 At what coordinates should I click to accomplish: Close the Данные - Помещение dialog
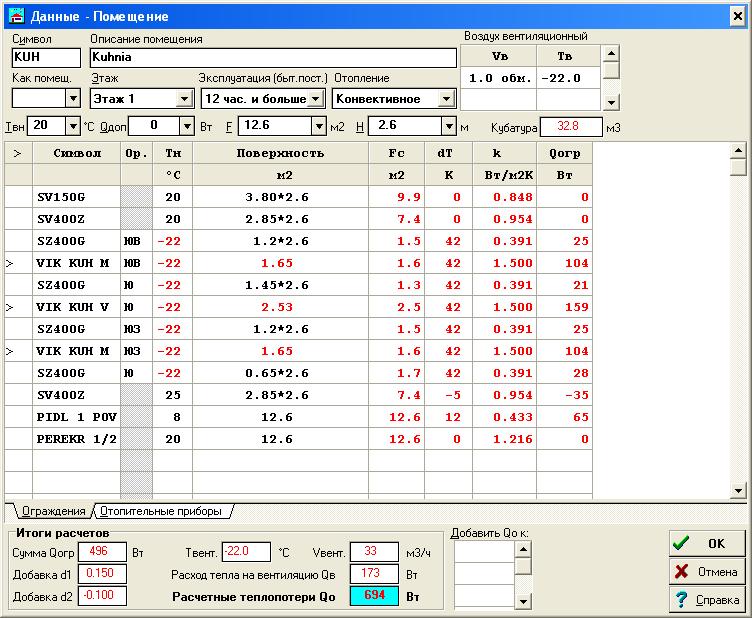(738, 16)
